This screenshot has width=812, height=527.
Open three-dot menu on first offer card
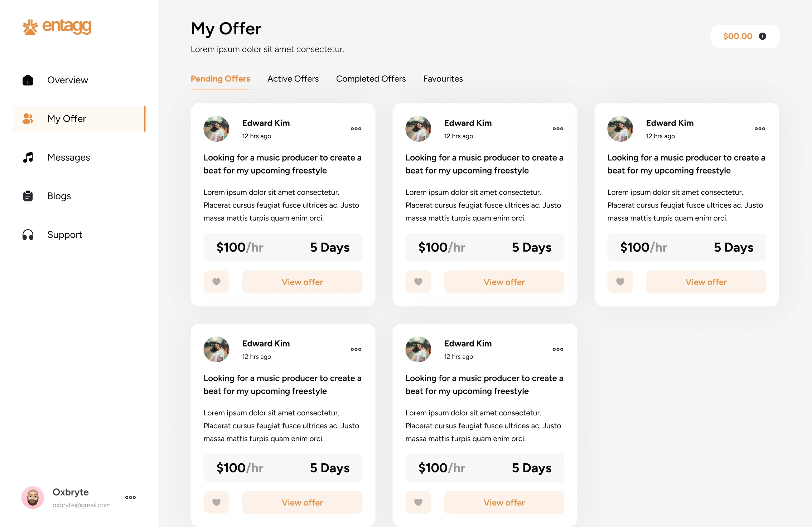[x=356, y=129]
